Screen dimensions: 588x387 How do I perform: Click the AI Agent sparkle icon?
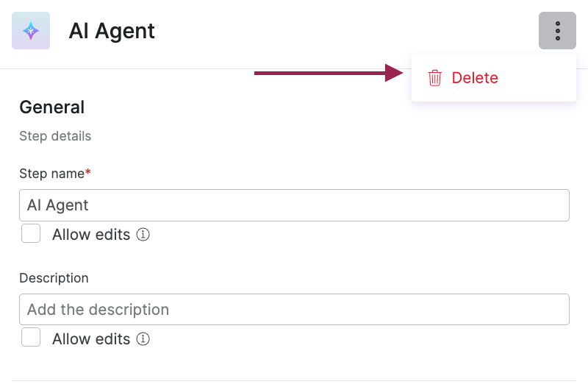(x=31, y=30)
